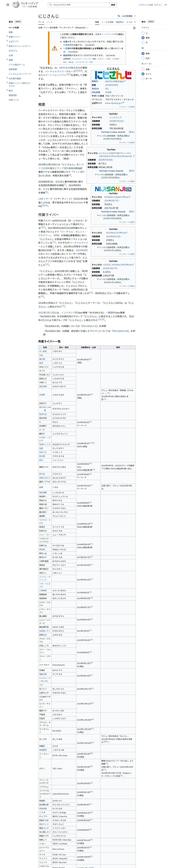Screen dimensions: 174x868
Task: Click 月ノ美兎 in the liver table
Action: coord(43,351)
